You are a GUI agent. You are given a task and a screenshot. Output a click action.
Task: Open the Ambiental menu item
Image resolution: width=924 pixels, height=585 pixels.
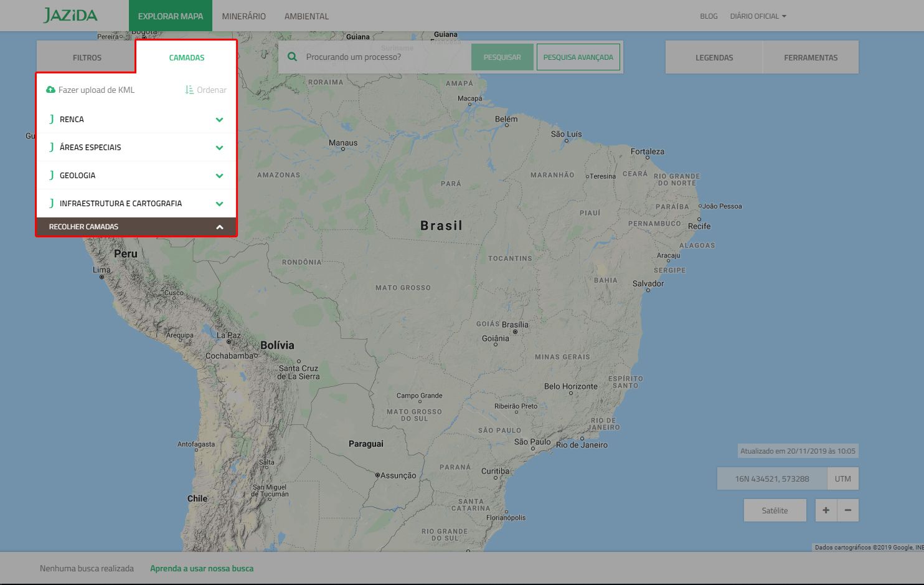(x=306, y=16)
